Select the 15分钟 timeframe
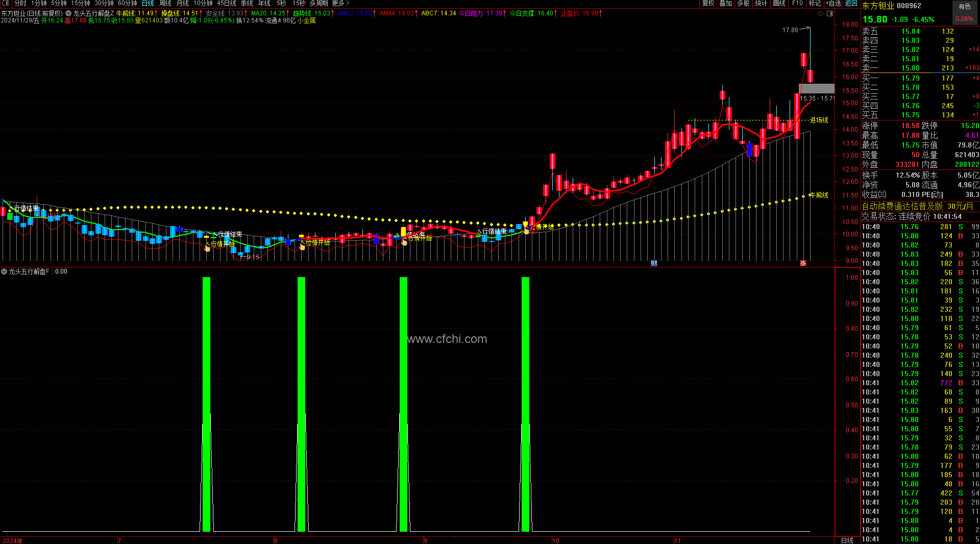This screenshot has height=544, width=980. (81, 4)
